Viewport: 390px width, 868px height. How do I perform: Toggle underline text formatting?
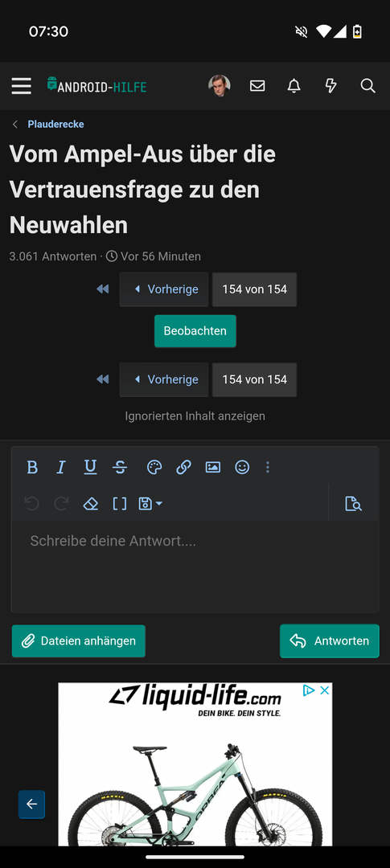click(90, 467)
